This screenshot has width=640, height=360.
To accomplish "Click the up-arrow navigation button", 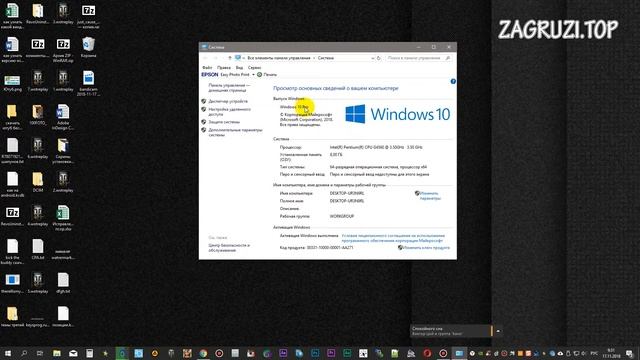I will point(229,58).
